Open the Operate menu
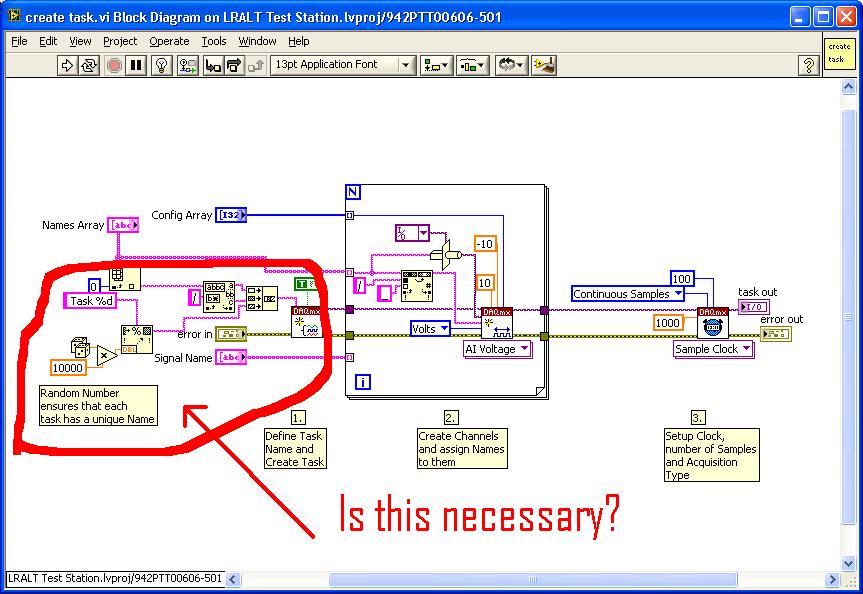The height and width of the screenshot is (594, 863). coord(169,41)
